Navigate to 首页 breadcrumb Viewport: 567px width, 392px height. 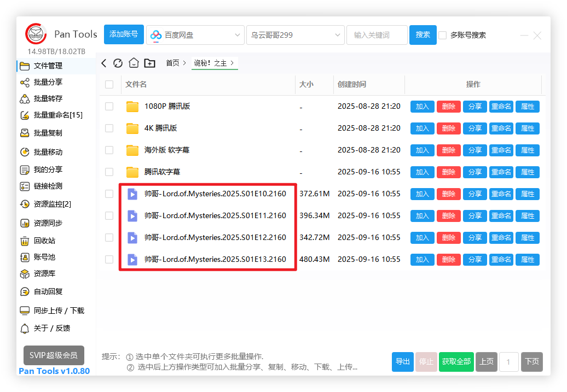(172, 63)
